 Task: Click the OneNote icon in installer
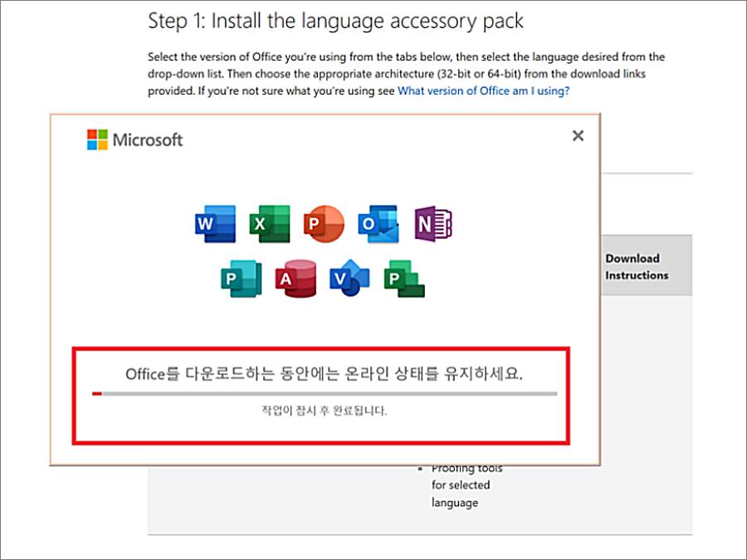point(433,224)
